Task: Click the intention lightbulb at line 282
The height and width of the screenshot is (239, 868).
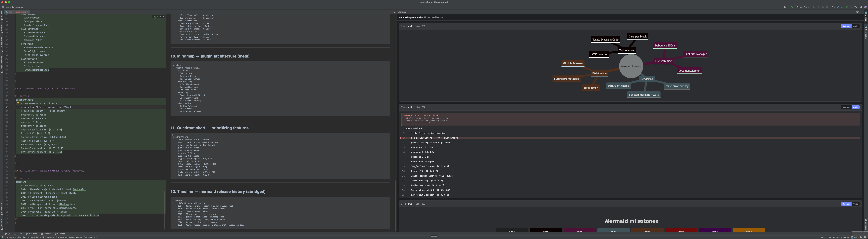Action: coord(18,103)
